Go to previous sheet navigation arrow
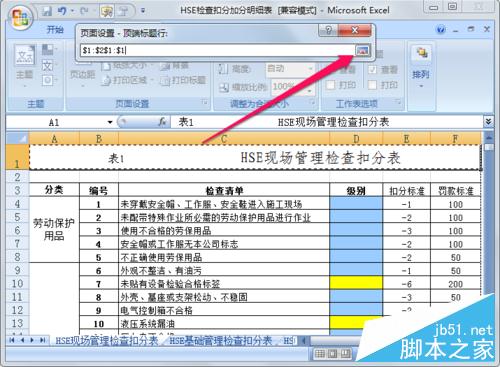The height and width of the screenshot is (367, 500). [22, 340]
